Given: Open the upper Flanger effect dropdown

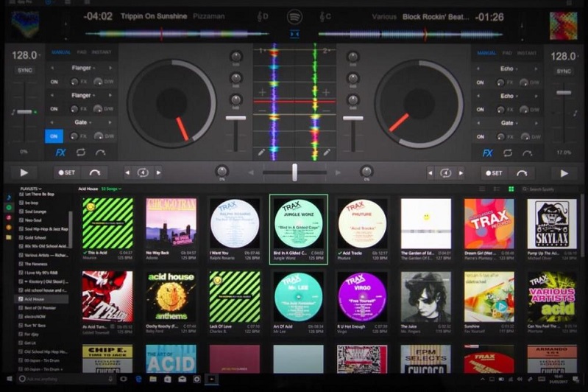Looking at the screenshot, I should click(83, 68).
